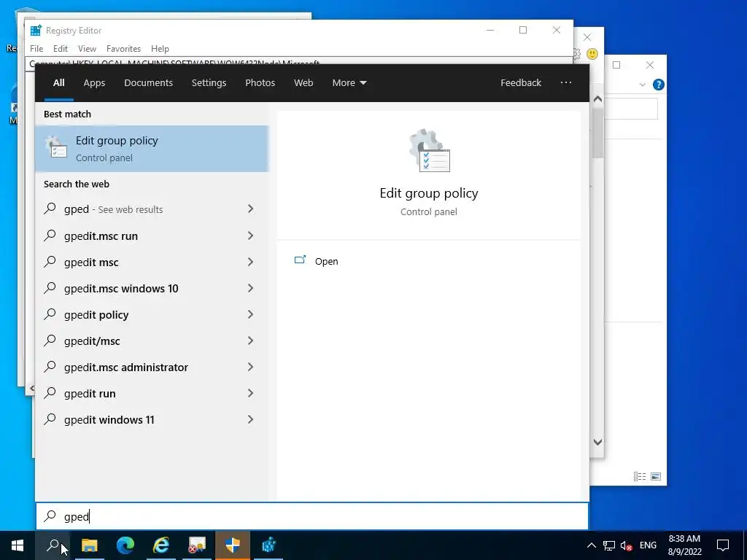747x560 pixels.
Task: Expand chevron for 'gpedit policy'
Action: pos(251,314)
